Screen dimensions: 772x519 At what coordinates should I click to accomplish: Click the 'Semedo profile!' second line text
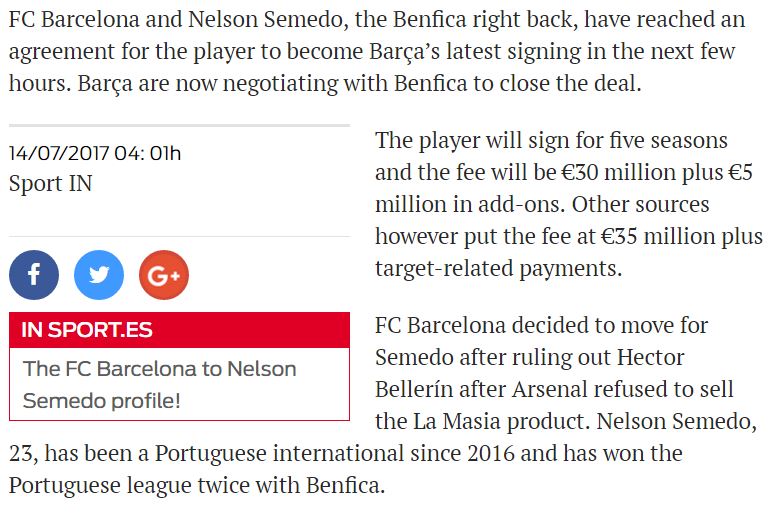[x=101, y=401]
